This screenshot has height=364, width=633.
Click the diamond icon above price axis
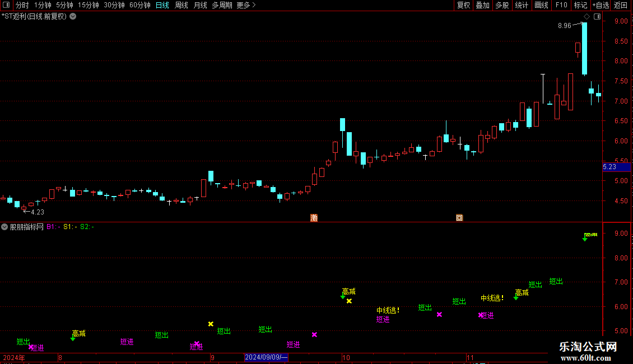pyautogui.click(x=587, y=17)
